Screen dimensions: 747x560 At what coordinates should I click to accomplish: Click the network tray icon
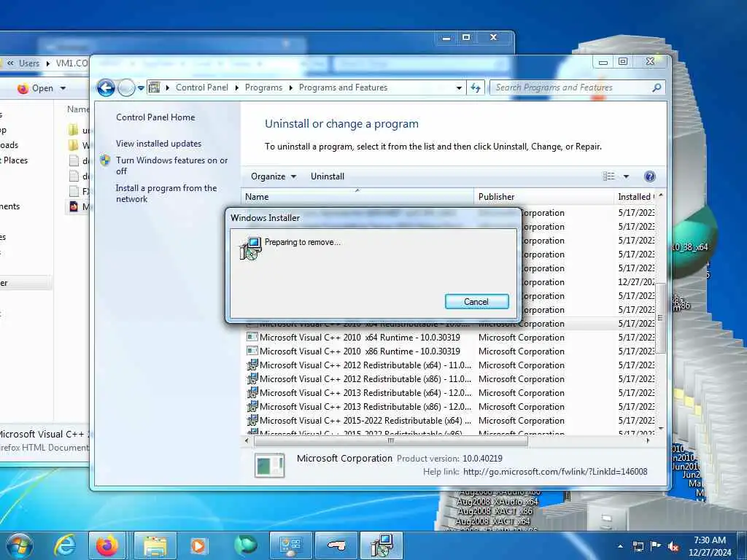[638, 547]
